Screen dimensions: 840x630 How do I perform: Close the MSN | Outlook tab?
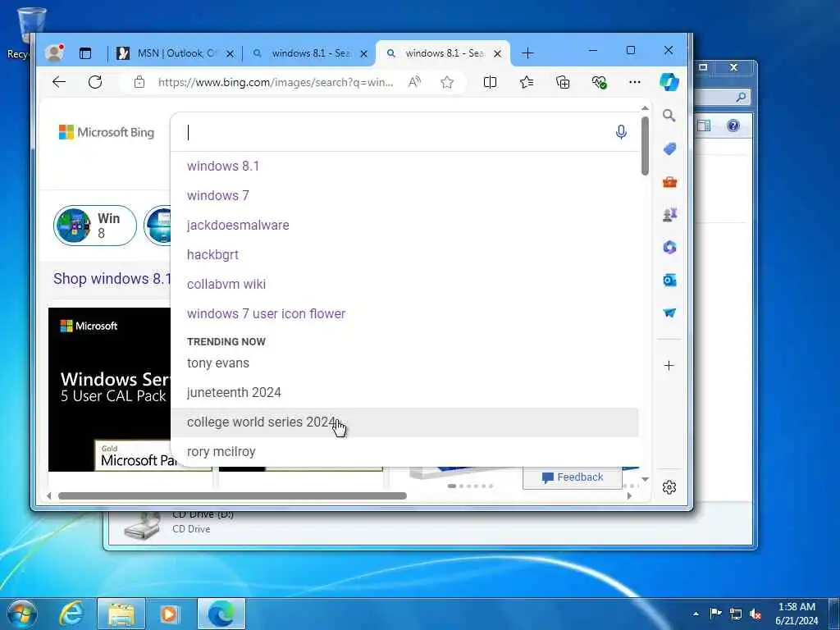[230, 53]
